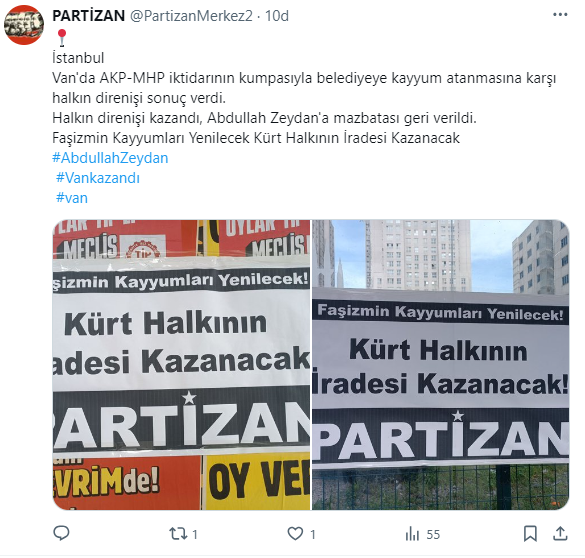Open the reply speech bubble icon

click(61, 534)
